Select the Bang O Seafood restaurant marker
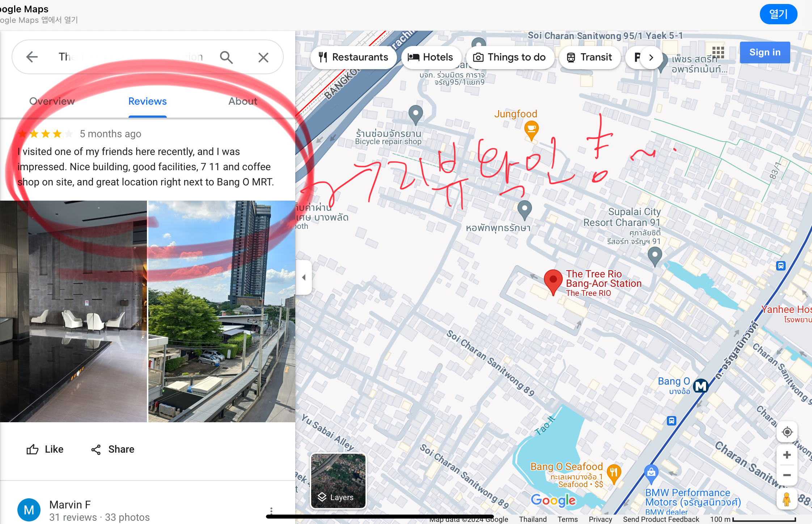Image resolution: width=812 pixels, height=524 pixels. click(614, 474)
